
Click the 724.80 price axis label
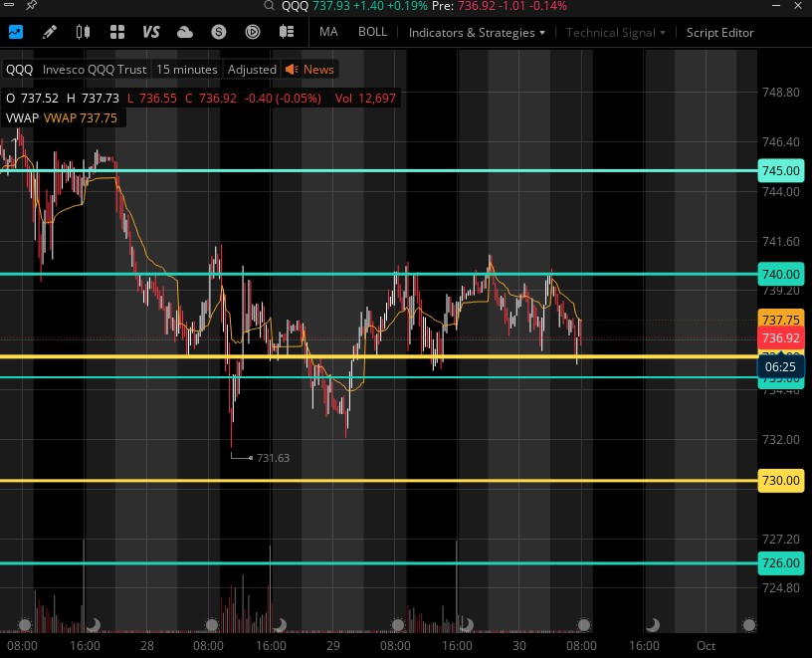coord(781,588)
